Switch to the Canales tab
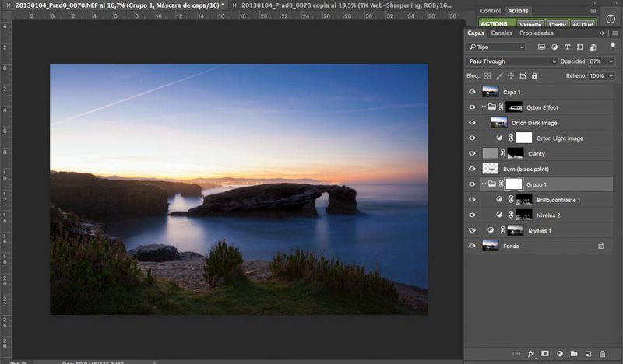Viewport: 623px width, 364px height. 502,33
